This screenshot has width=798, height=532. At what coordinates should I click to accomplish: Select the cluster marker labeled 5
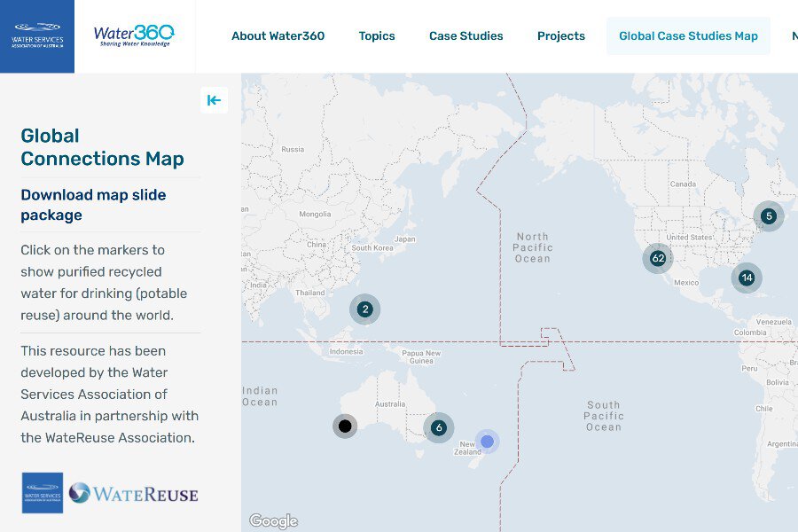click(769, 216)
